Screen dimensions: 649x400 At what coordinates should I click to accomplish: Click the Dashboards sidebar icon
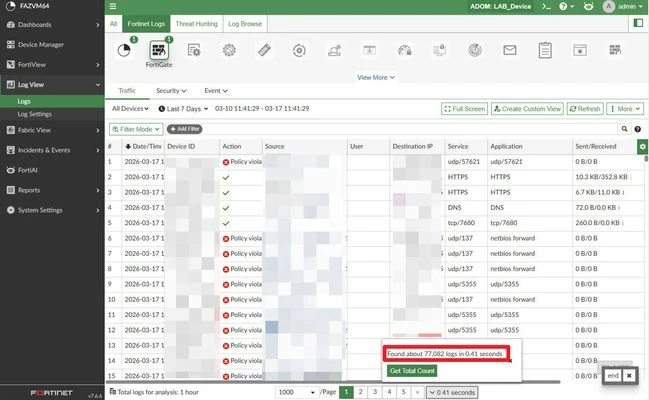coord(11,24)
